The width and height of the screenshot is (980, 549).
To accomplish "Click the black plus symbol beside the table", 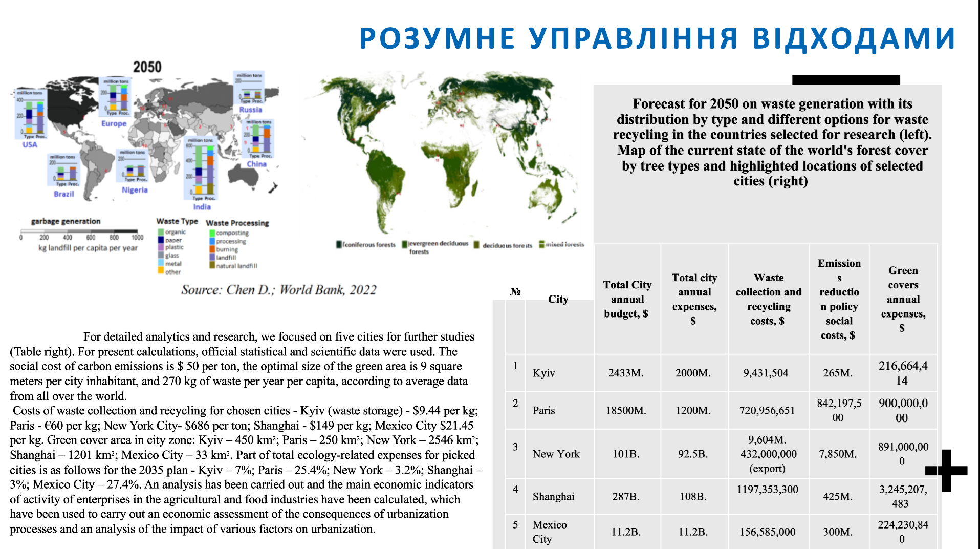I will (x=946, y=471).
